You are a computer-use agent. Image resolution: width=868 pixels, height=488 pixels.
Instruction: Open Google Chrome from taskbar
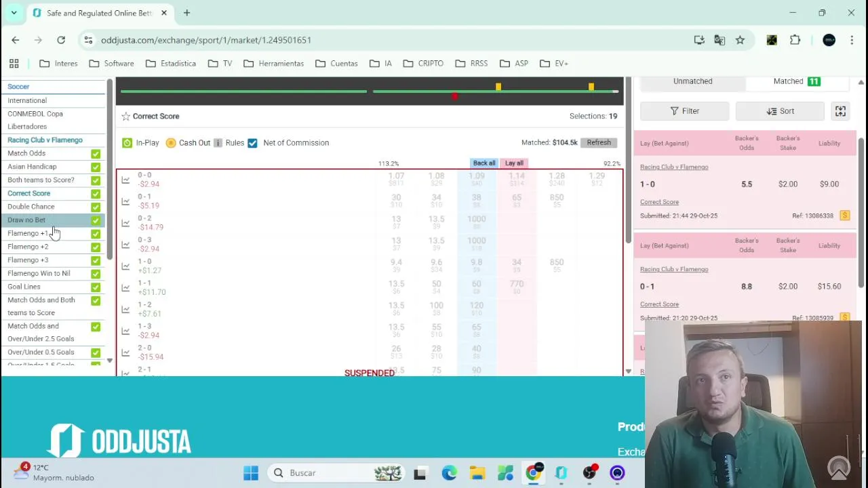point(534,473)
